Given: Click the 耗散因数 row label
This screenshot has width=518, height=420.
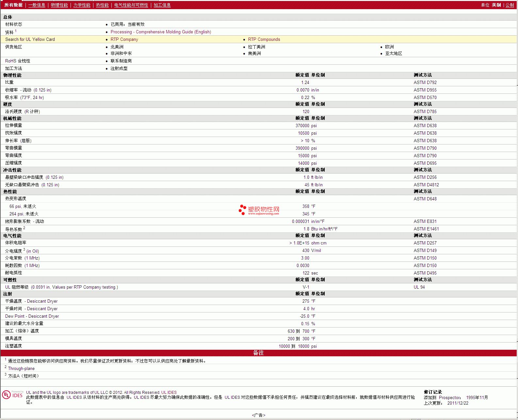Looking at the screenshot, I should pos(22,266).
